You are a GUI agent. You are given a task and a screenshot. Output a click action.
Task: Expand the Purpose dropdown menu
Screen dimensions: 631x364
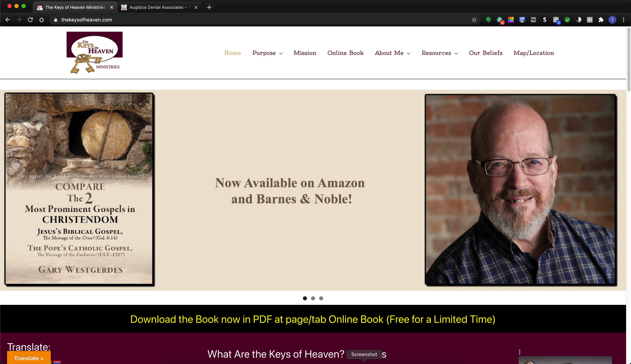[x=267, y=53]
